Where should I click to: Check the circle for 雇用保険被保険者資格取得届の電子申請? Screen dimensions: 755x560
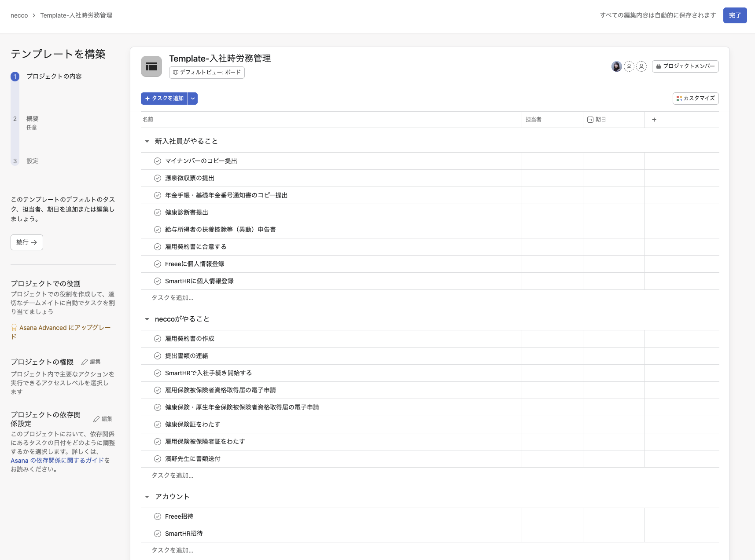pyautogui.click(x=158, y=390)
